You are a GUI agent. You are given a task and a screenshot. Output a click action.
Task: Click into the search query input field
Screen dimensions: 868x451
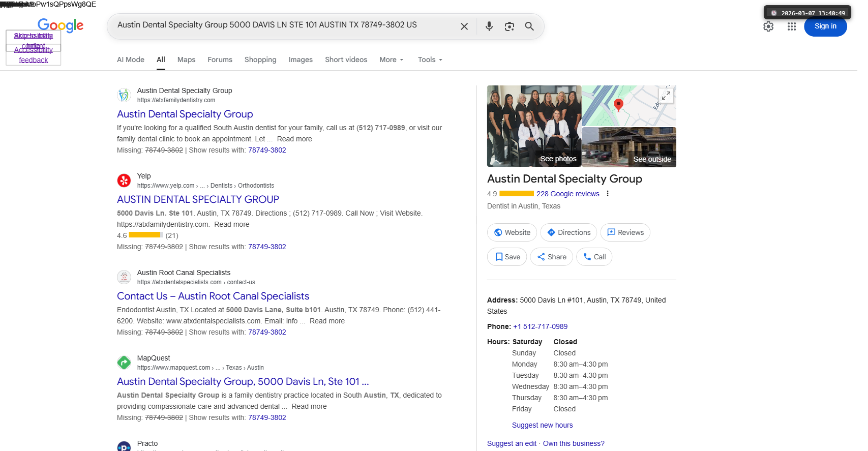[x=285, y=25]
